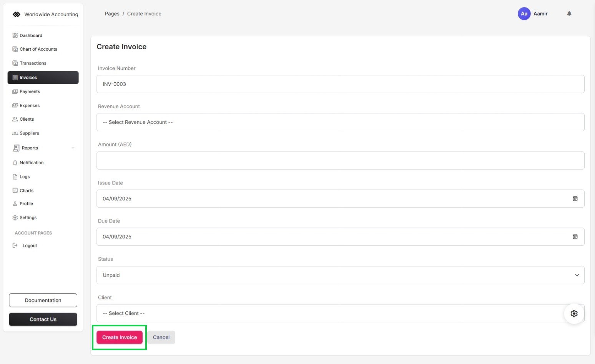Click the Dashboard sidebar icon
This screenshot has width=595, height=364.
tap(15, 35)
